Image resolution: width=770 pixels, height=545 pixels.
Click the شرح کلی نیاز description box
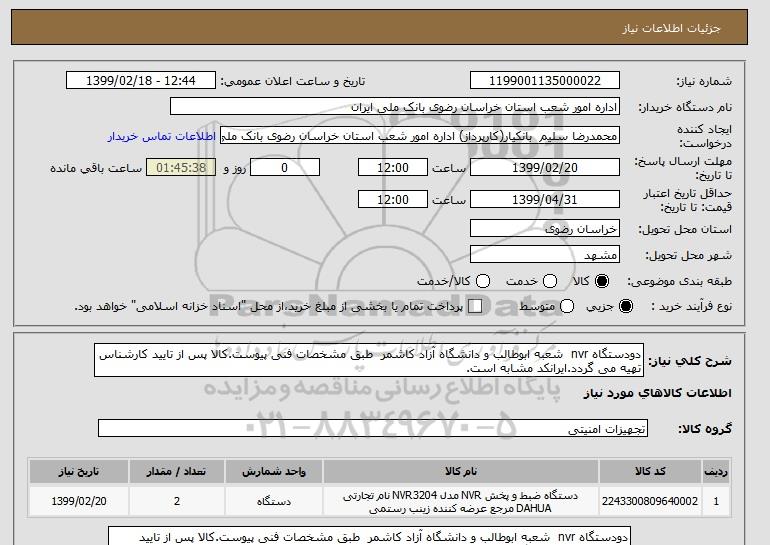click(369, 360)
